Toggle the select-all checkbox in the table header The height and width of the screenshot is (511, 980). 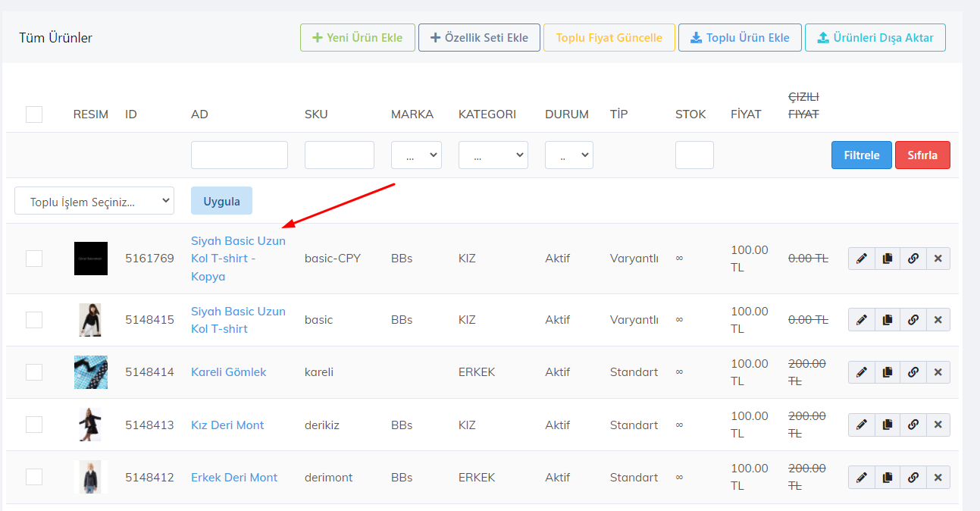34,114
